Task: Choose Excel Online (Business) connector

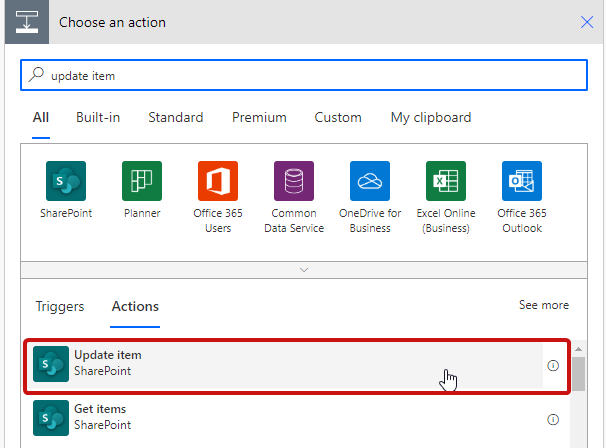Action: point(446,181)
